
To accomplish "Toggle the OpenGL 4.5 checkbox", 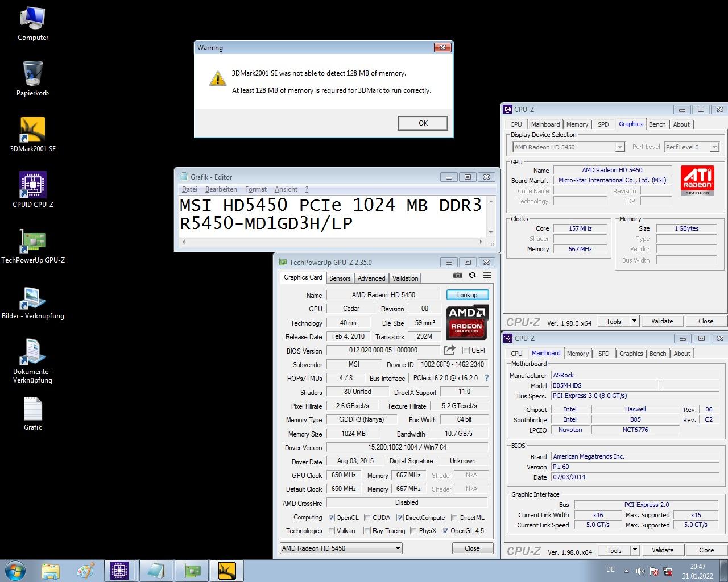I will point(446,531).
